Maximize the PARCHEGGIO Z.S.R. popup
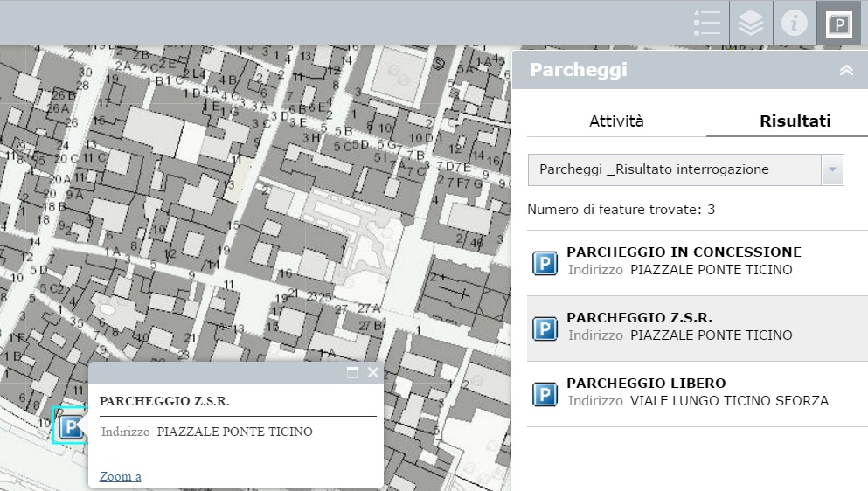 click(353, 373)
